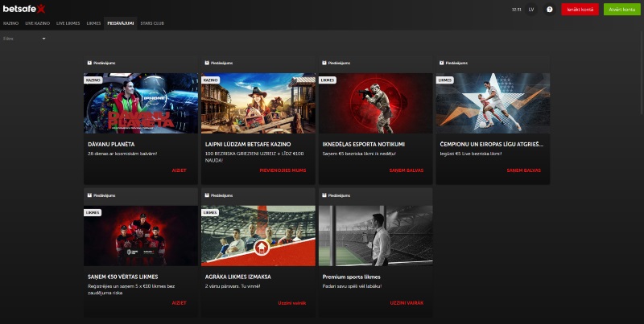Click AIZIET on Dāvanu Planēta card

point(179,170)
